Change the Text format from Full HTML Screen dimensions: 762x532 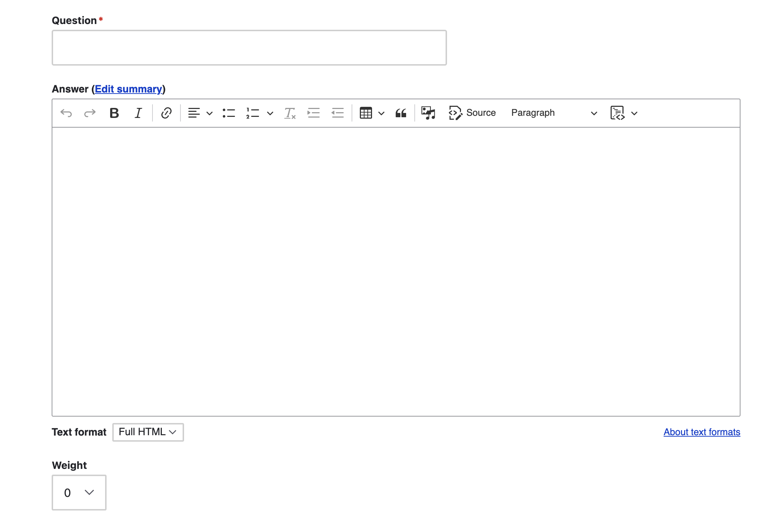[x=148, y=432]
